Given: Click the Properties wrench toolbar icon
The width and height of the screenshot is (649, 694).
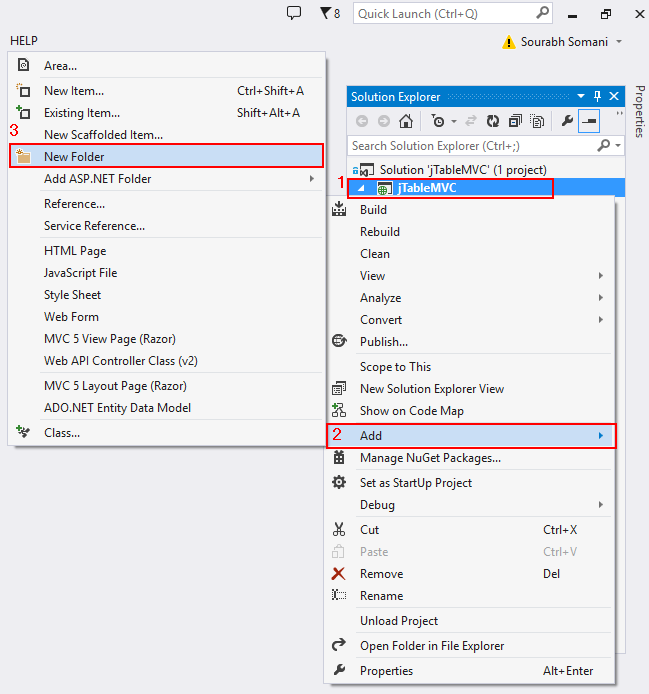Looking at the screenshot, I should (x=567, y=120).
